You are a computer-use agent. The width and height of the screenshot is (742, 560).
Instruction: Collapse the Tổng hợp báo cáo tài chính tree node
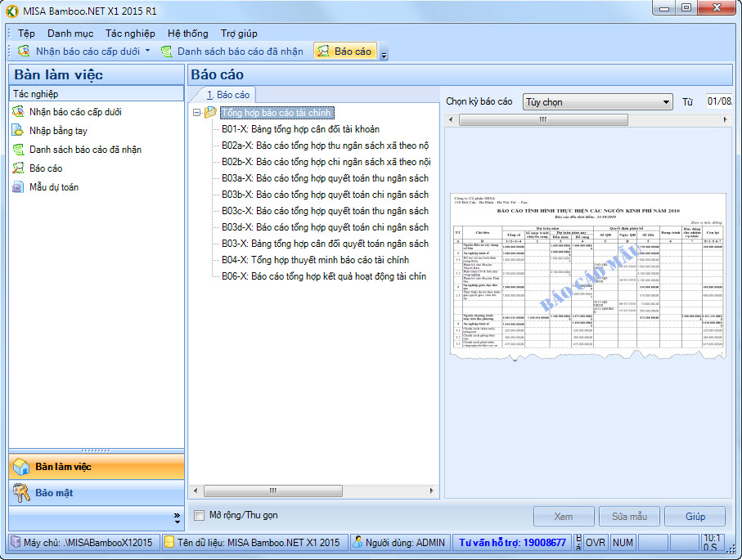(197, 113)
